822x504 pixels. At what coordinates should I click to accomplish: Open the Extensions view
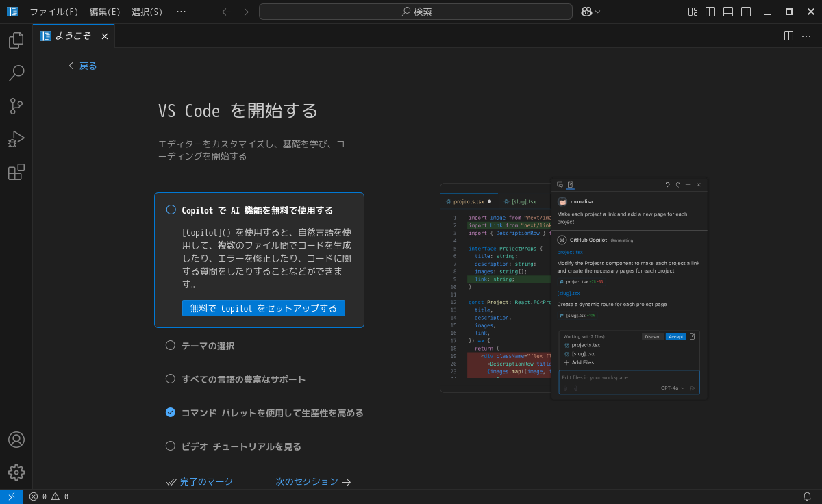(16, 172)
